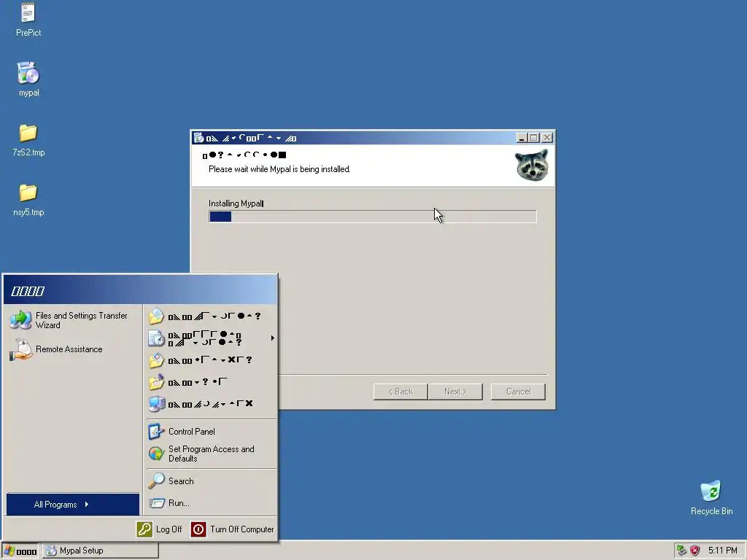
Task: Open first folder entry in Start menu right column
Action: [x=210, y=316]
